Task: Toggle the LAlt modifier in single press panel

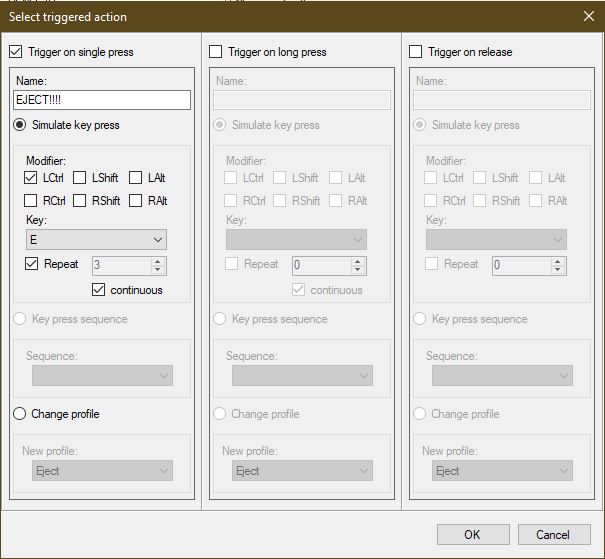Action: click(135, 178)
